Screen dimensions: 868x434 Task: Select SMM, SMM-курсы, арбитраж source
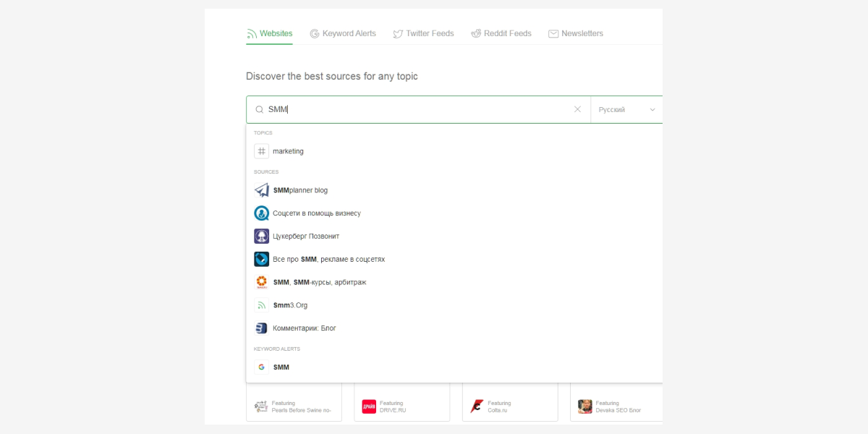click(454, 282)
